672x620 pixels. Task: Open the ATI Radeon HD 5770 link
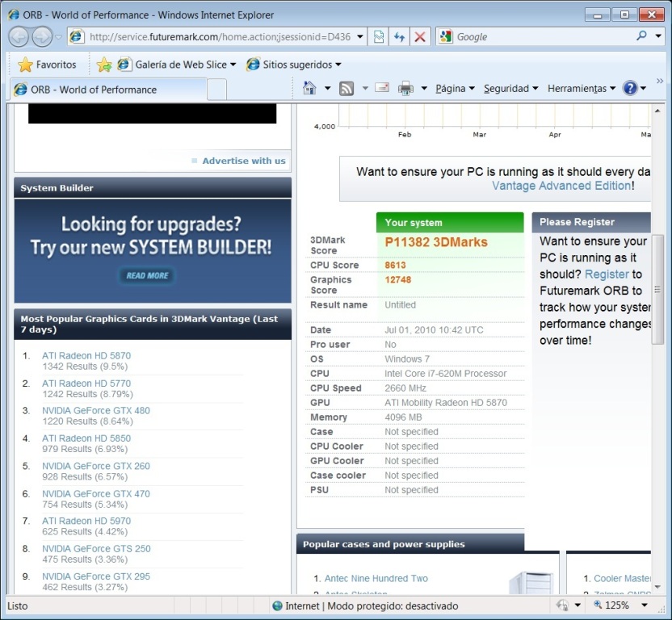pos(86,383)
